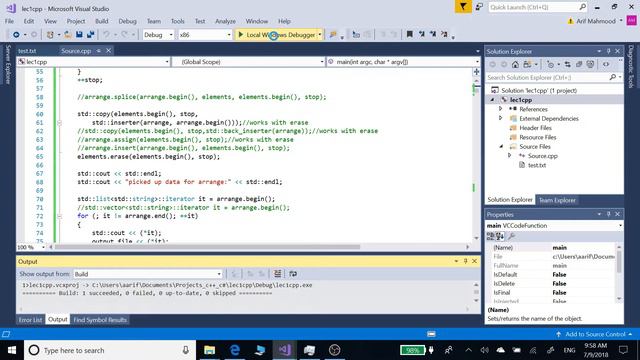Click Show All Files icon in Solution Explorer

[x=590, y=64]
